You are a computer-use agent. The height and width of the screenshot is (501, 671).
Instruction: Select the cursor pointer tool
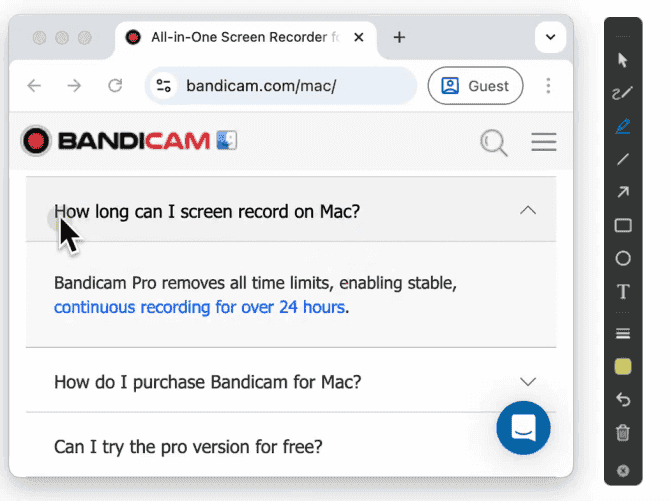623,60
